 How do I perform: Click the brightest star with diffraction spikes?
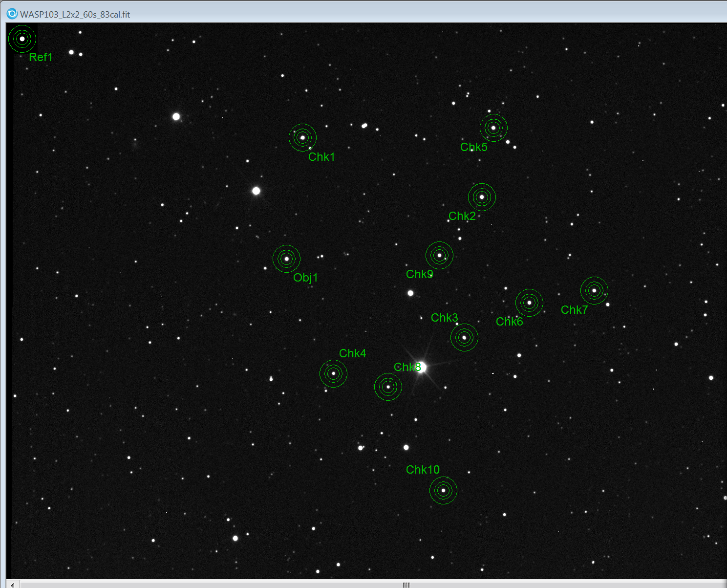[x=421, y=367]
